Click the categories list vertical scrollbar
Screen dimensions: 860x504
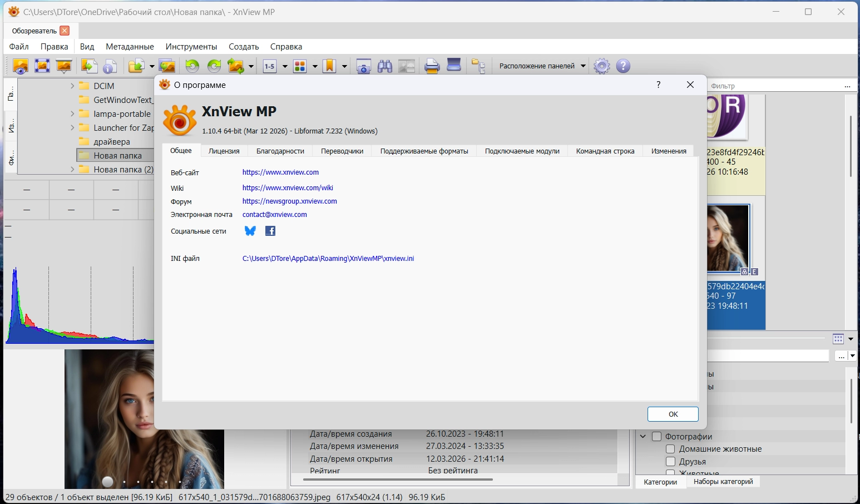(851, 401)
